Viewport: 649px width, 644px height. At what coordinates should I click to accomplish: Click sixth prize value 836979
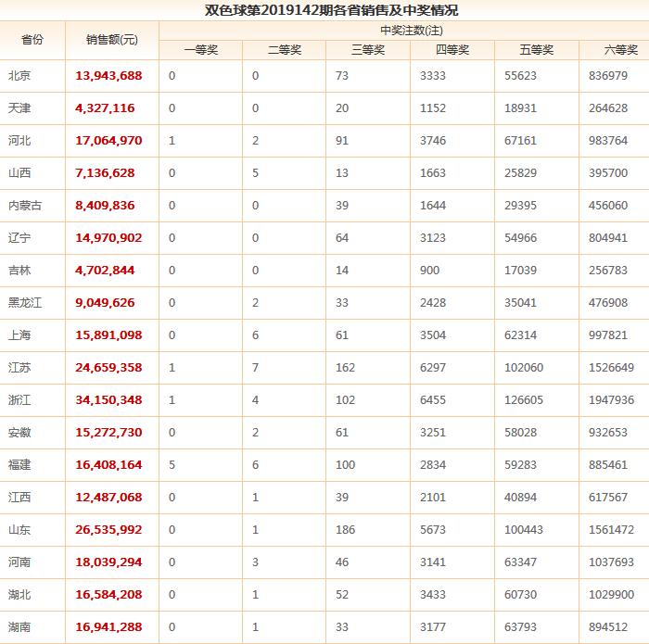coord(608,76)
